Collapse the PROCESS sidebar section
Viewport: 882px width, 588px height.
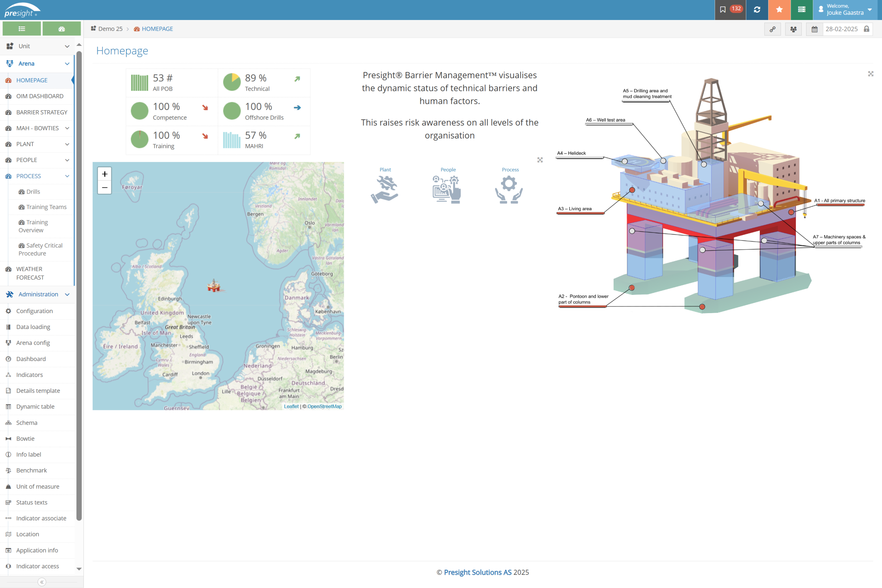pos(68,176)
